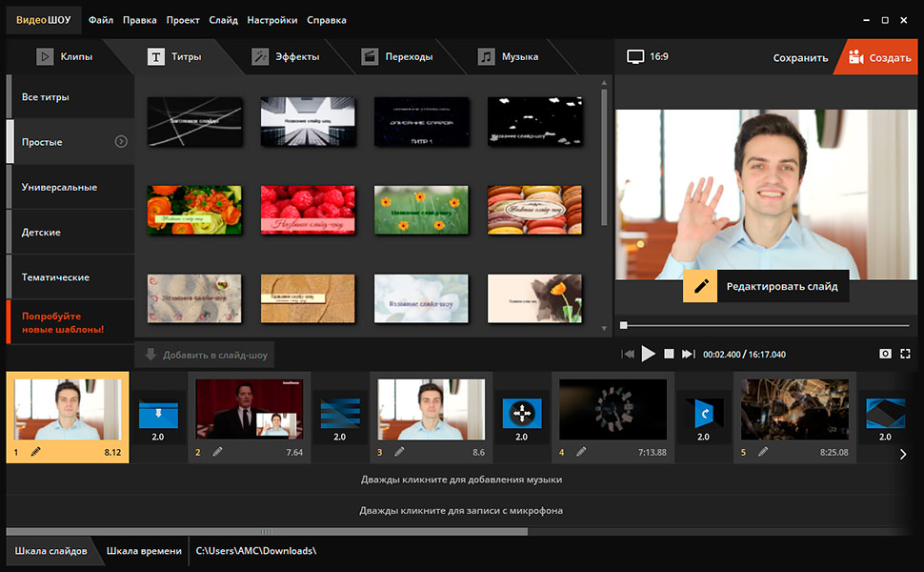Switch to Шкала слайдов view
Image resolution: width=924 pixels, height=572 pixels.
point(50,551)
